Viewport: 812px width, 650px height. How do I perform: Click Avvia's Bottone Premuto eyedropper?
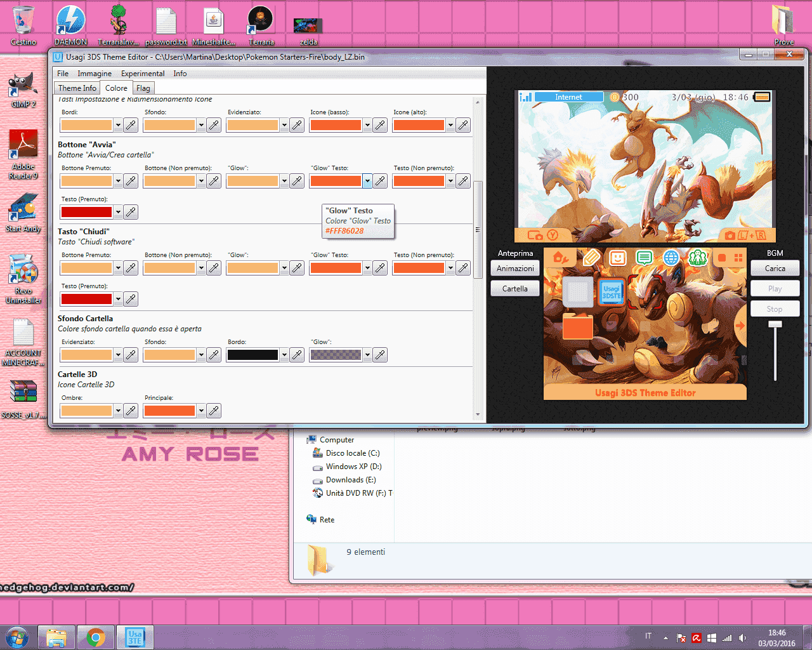131,181
